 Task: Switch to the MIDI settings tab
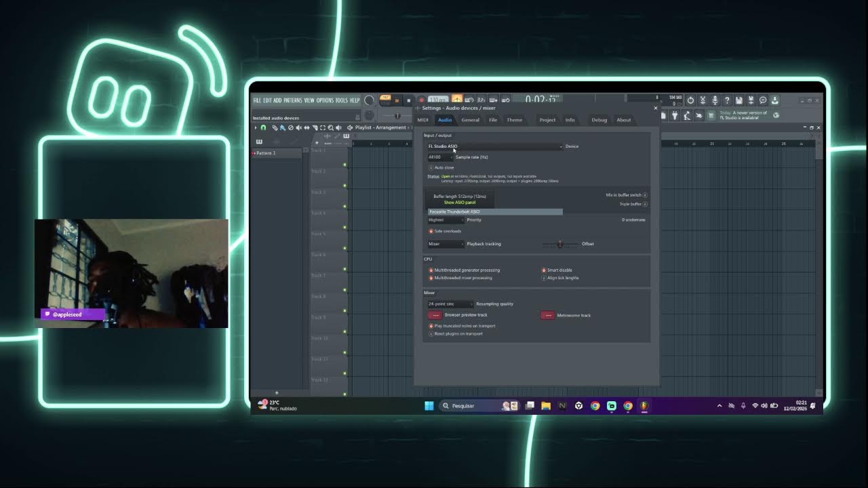(422, 120)
